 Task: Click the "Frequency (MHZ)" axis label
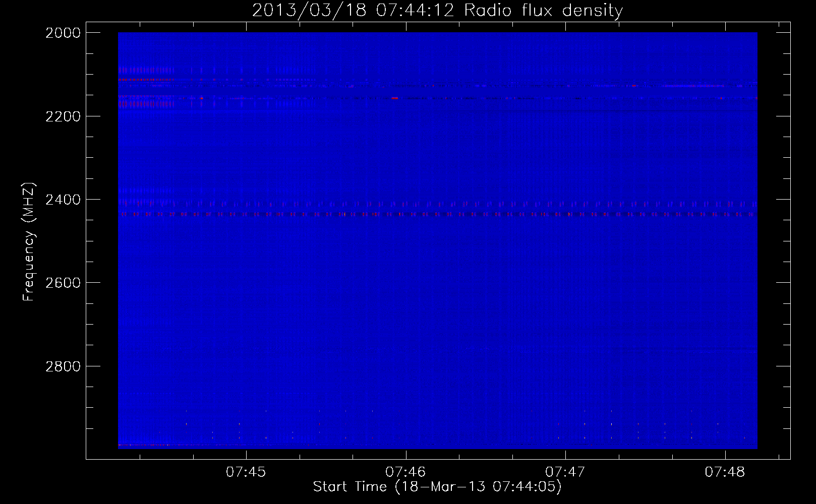click(29, 241)
